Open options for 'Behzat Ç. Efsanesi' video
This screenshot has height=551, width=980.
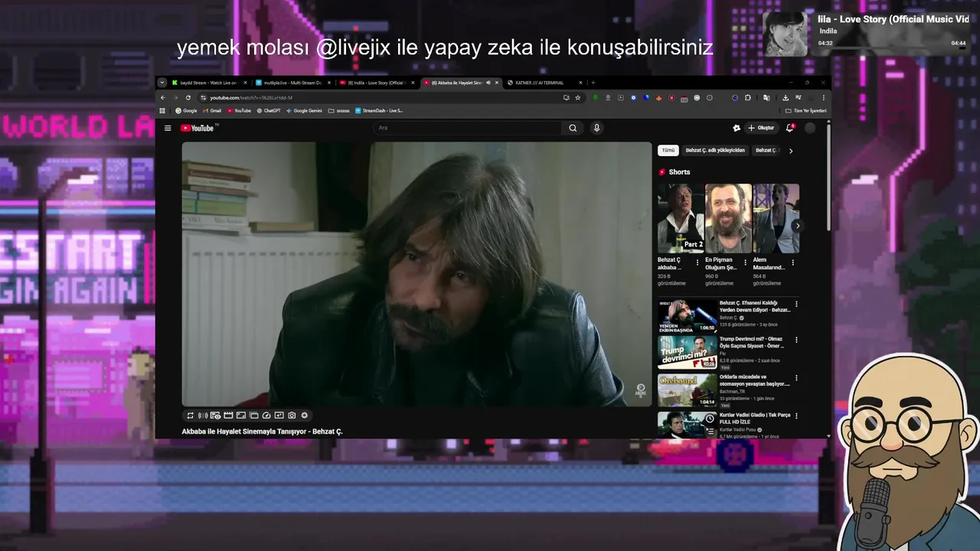[796, 304]
